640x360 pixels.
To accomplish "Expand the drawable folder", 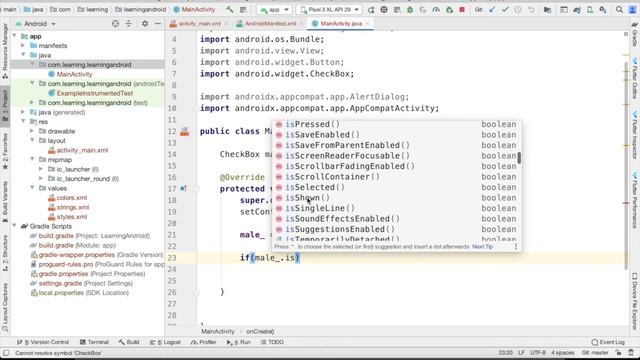I will click(32, 131).
